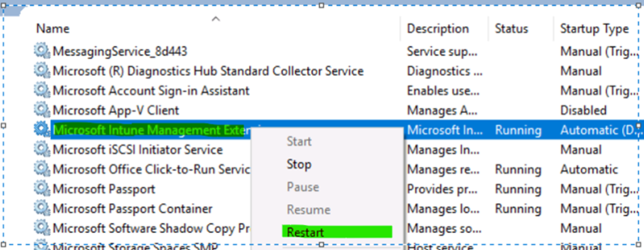Sort by the Startup Type column header

point(594,29)
